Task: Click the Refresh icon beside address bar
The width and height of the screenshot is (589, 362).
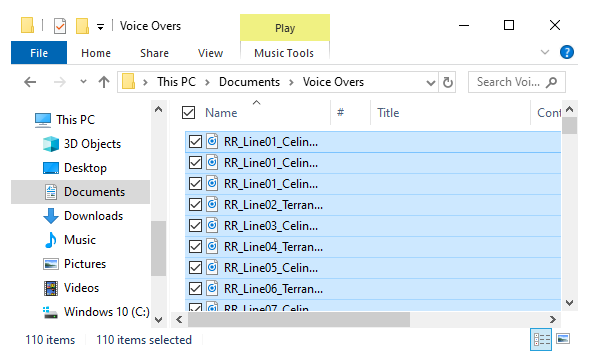Action: (447, 82)
